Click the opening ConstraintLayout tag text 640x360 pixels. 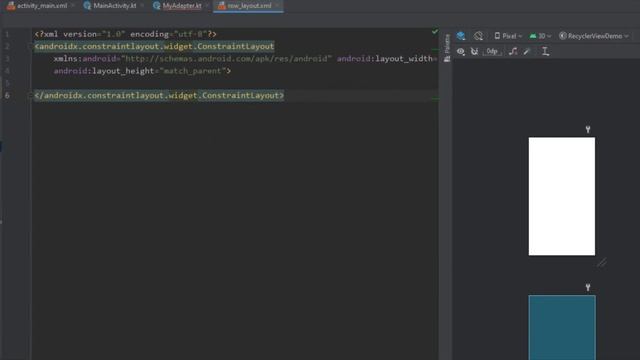pos(154,47)
